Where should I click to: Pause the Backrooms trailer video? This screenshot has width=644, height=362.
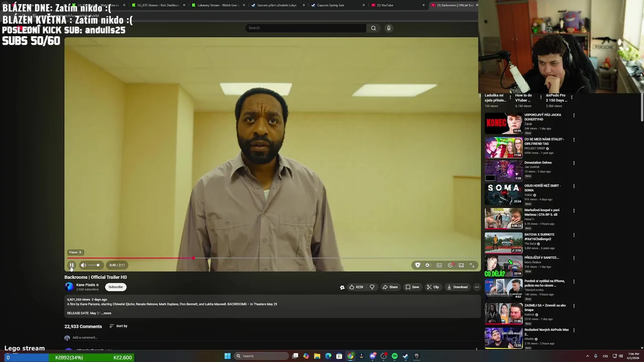[71, 265]
